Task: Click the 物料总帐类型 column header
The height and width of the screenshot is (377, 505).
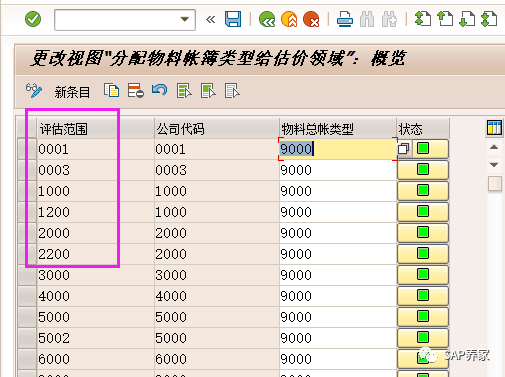Action: tap(338, 129)
